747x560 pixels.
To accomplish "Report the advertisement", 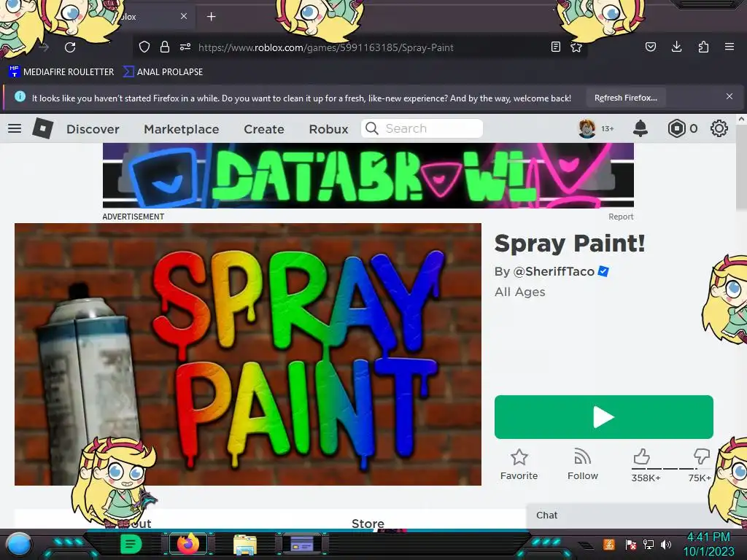I will click(621, 217).
